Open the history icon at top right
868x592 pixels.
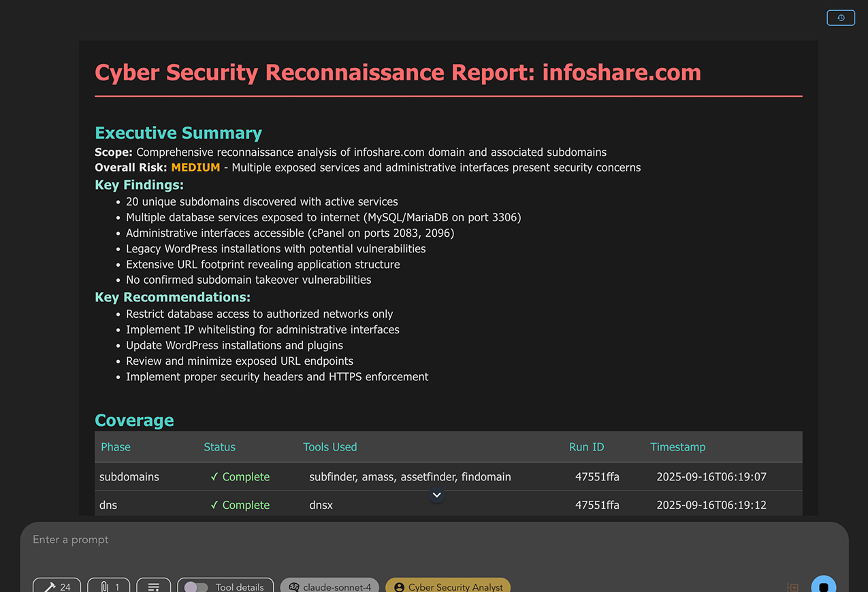tap(840, 18)
